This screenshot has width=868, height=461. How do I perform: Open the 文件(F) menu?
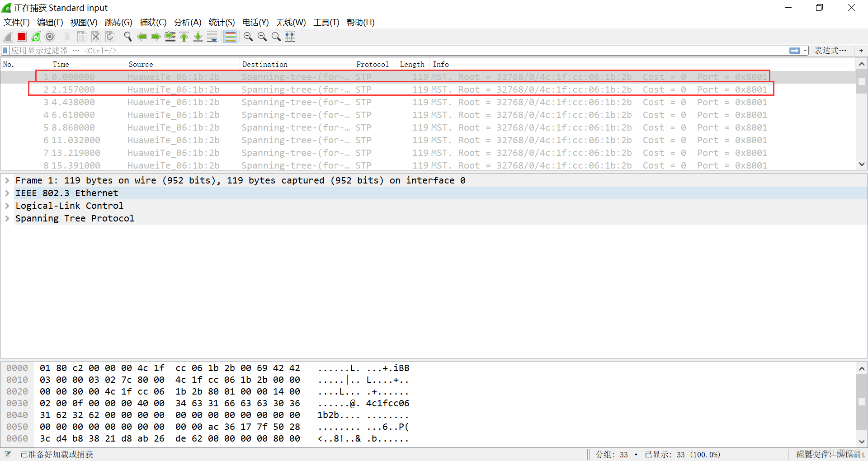click(17, 23)
